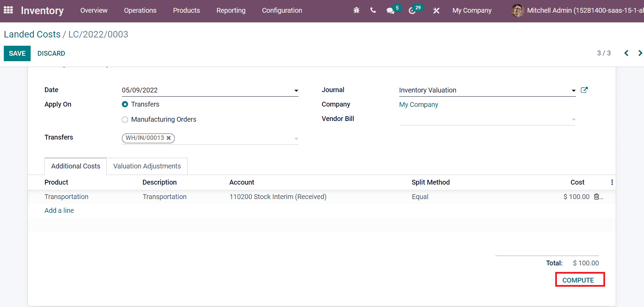Screen dimensions: 644x307
Task: Go to previous record arrow
Action: point(626,53)
